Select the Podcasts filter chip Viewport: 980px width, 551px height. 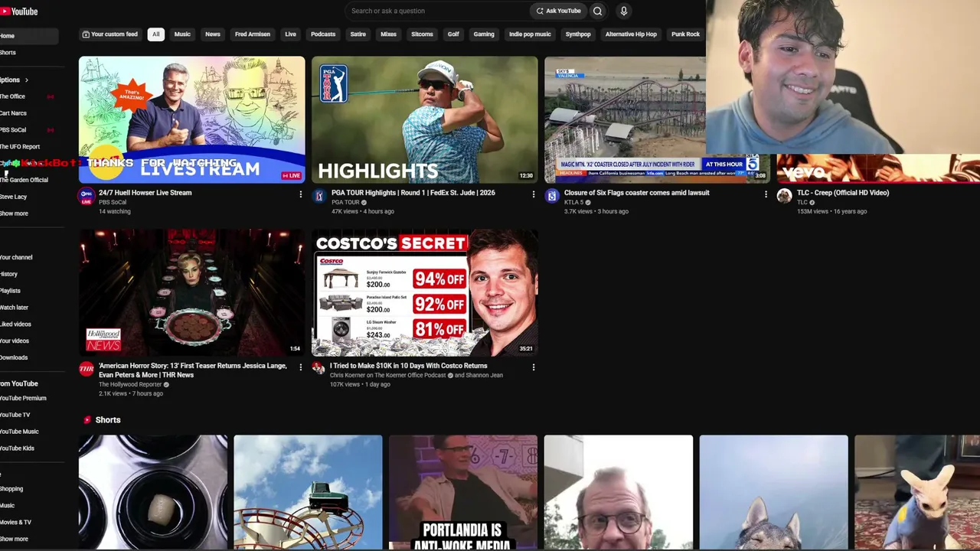pos(323,34)
